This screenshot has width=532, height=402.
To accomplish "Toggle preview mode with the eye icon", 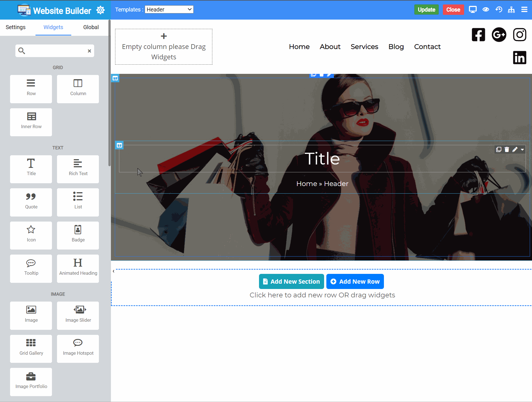I will (x=486, y=10).
